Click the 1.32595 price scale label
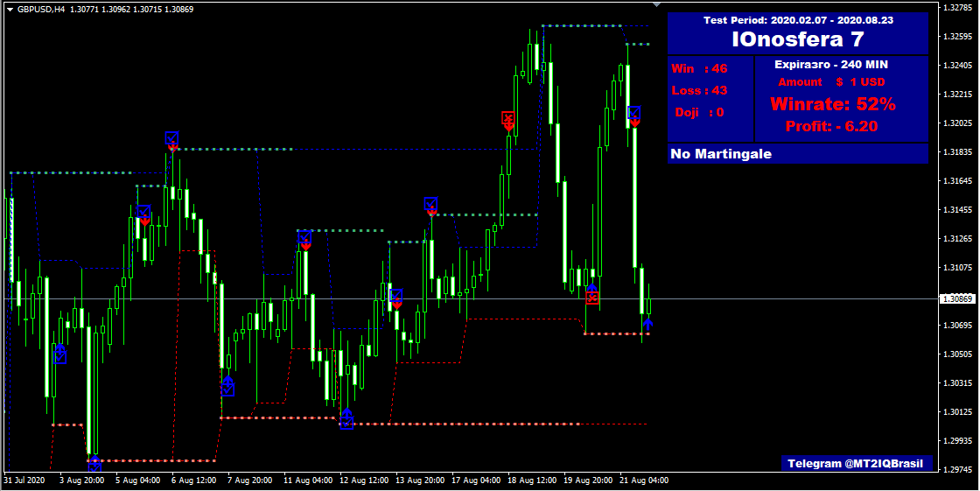 click(957, 37)
